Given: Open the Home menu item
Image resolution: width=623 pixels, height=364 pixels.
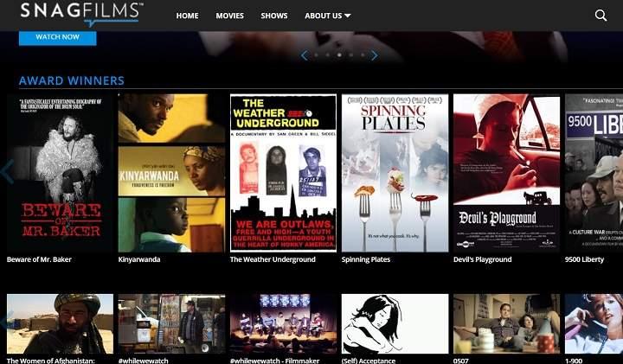Looking at the screenshot, I should click(x=187, y=16).
